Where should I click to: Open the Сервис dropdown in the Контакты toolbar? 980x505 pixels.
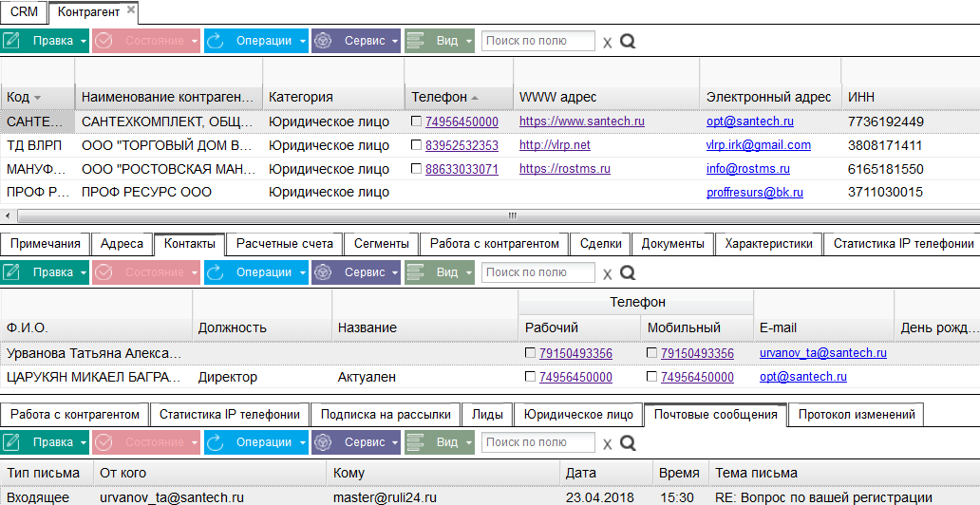[395, 273]
